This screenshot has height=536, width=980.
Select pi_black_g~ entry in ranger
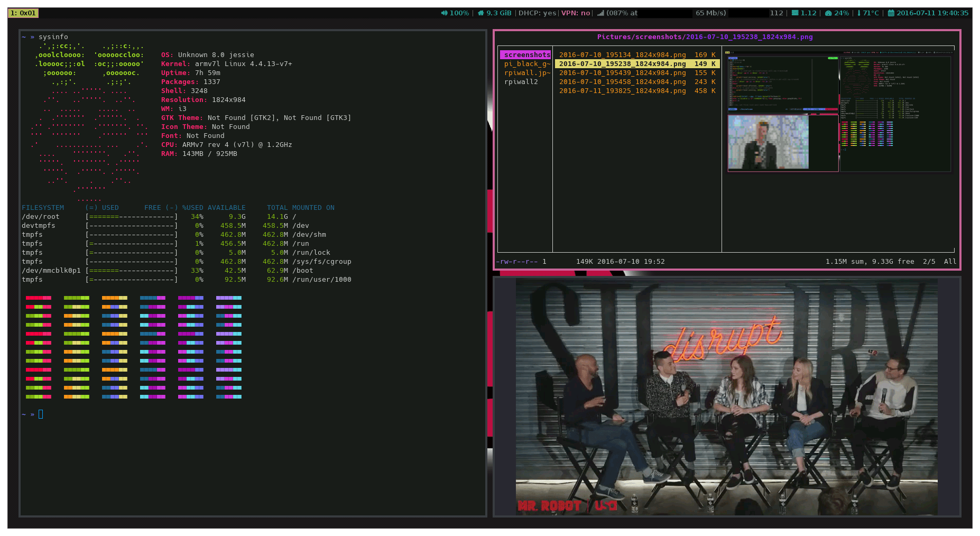527,64
